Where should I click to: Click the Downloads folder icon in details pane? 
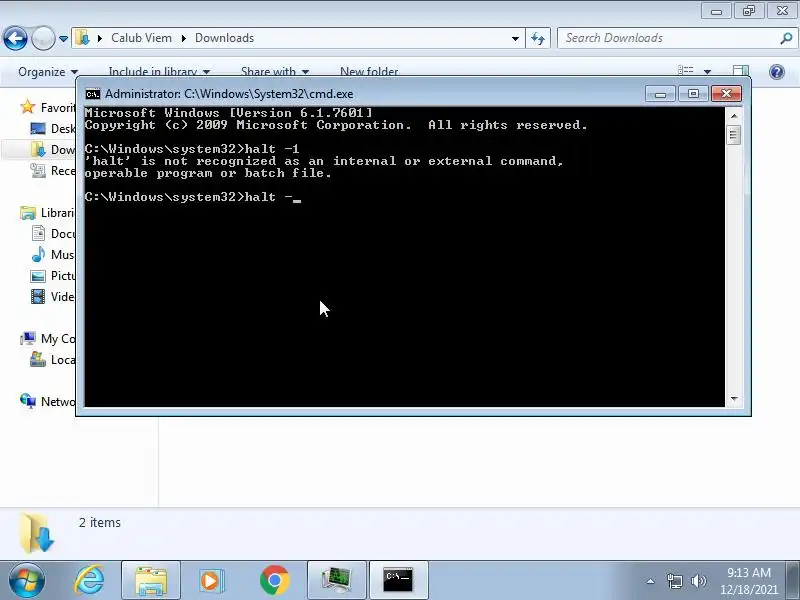tap(37, 532)
